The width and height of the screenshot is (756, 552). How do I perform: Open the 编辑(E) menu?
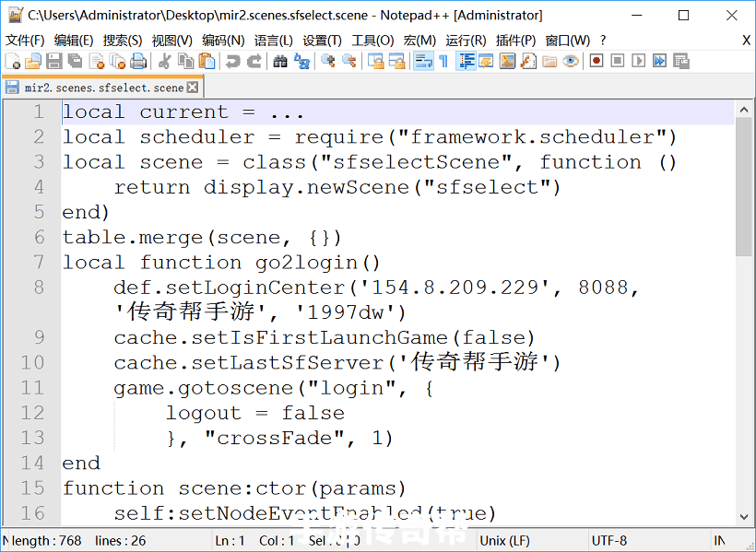73,41
